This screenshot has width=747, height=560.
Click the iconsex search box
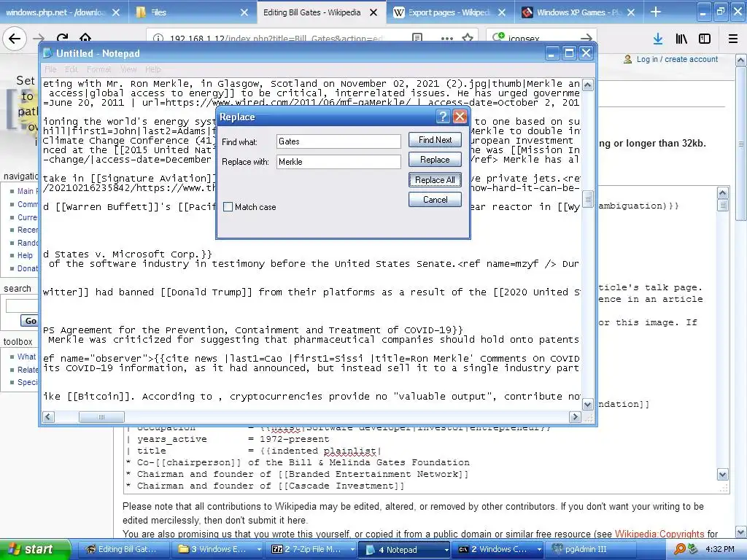[x=543, y=38]
